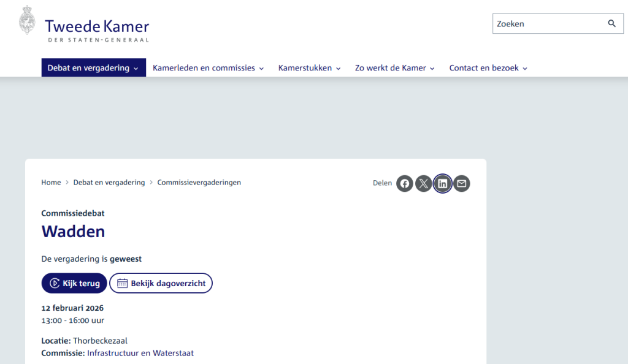This screenshot has width=628, height=364.
Task: Open Zo werkt de Kamer menu
Action: (x=394, y=68)
